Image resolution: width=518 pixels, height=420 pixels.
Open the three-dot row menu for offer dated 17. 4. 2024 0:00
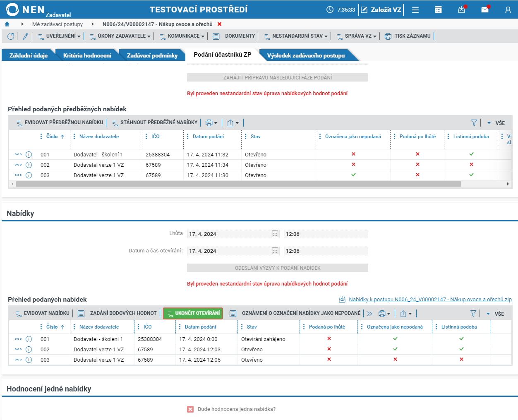click(x=18, y=339)
